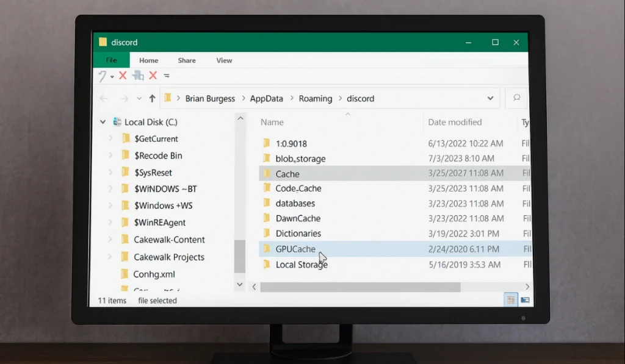Open the Share ribbon tab

[187, 60]
